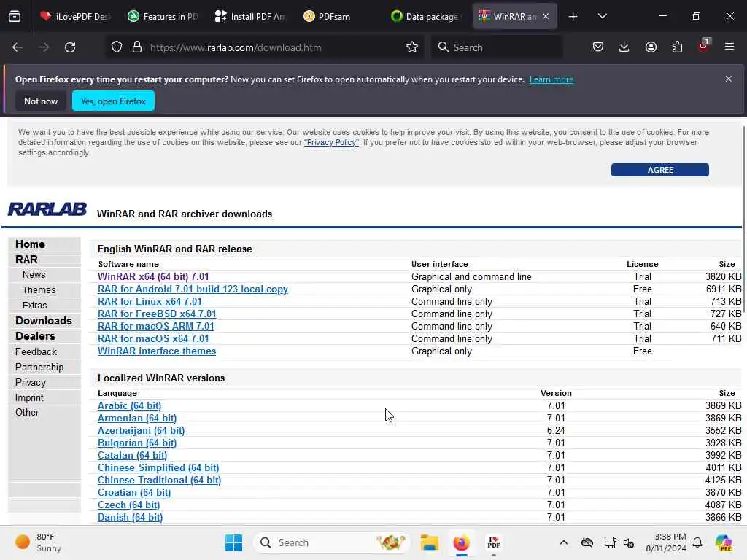
Task: Download the Arabic (64 bit) version
Action: [130, 405]
